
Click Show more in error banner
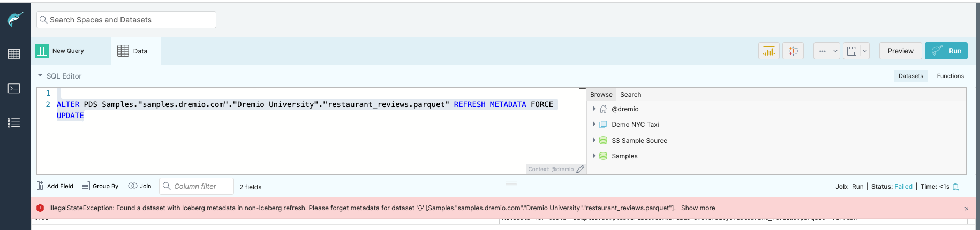point(698,208)
